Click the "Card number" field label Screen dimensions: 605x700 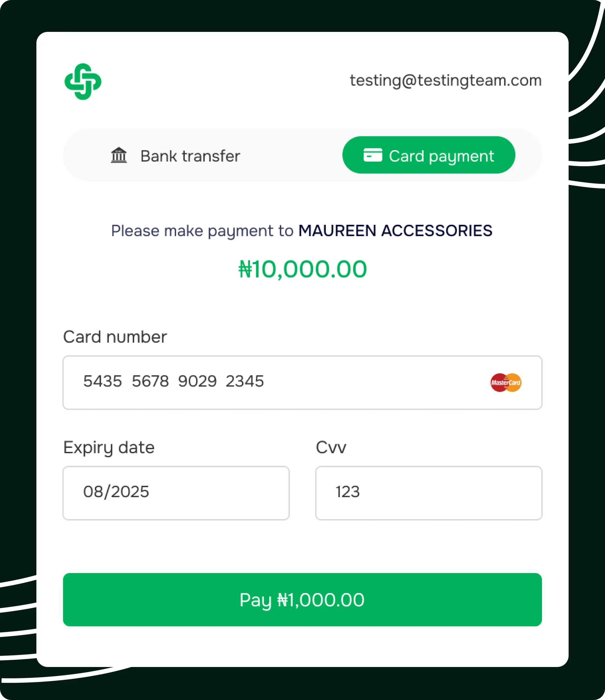coord(115,337)
